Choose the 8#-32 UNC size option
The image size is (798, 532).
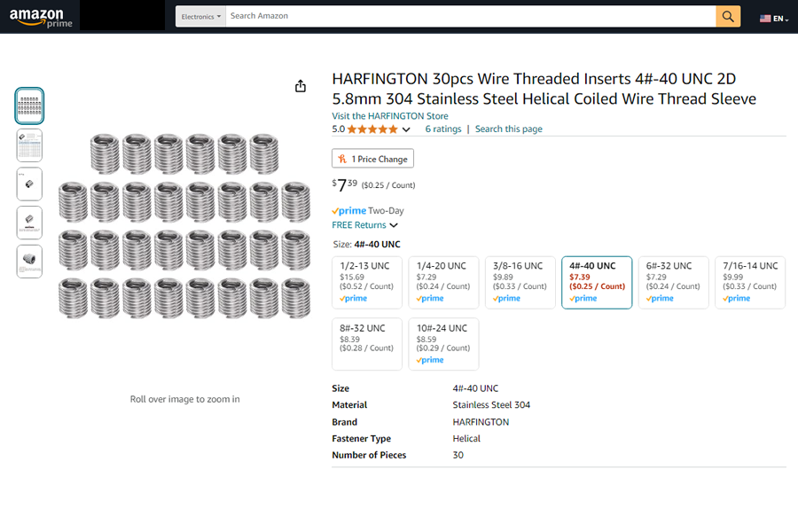tap(367, 344)
